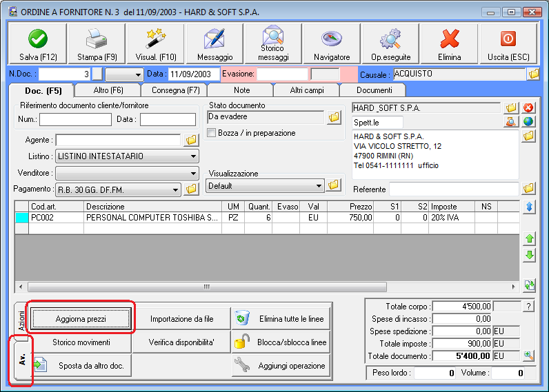The height and width of the screenshot is (392, 549).
Task: Open the Altri campi tab
Action: pos(307,90)
